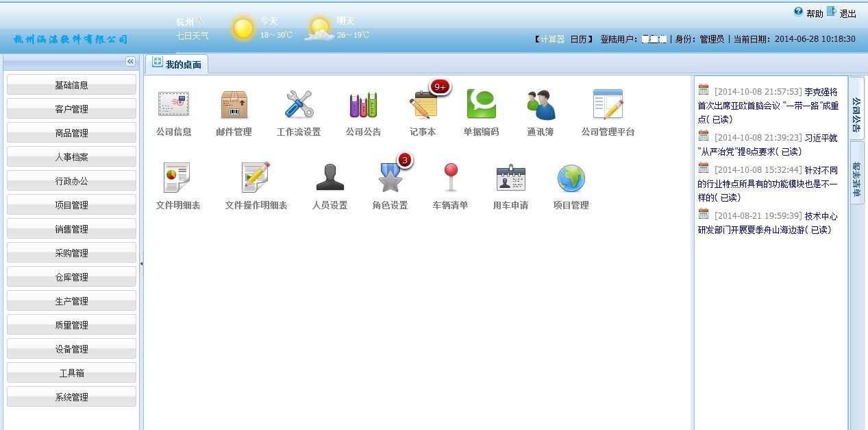Open the 计算器 link in header
Viewport: 868px width, 430px height.
coord(552,39)
